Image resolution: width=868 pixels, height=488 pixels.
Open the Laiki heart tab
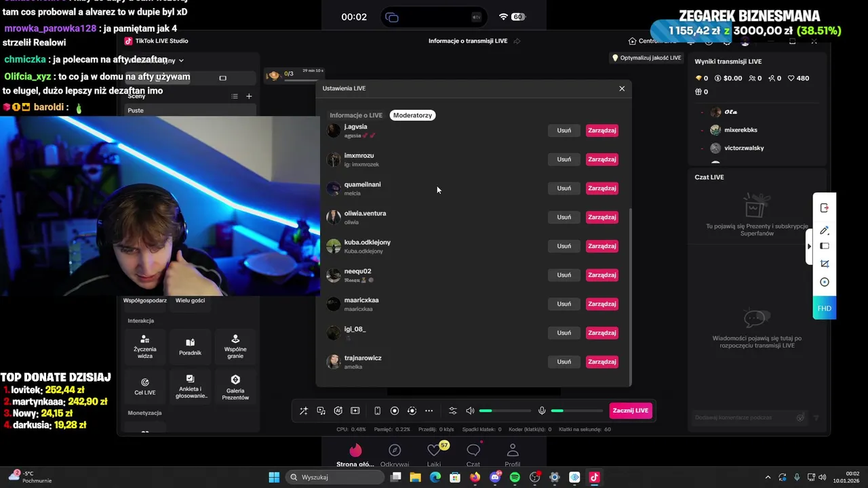pos(434,455)
